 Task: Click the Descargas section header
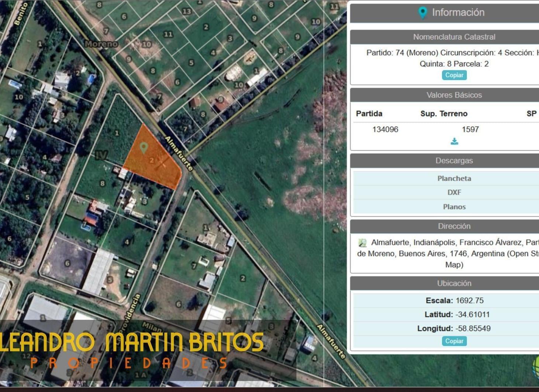point(454,161)
